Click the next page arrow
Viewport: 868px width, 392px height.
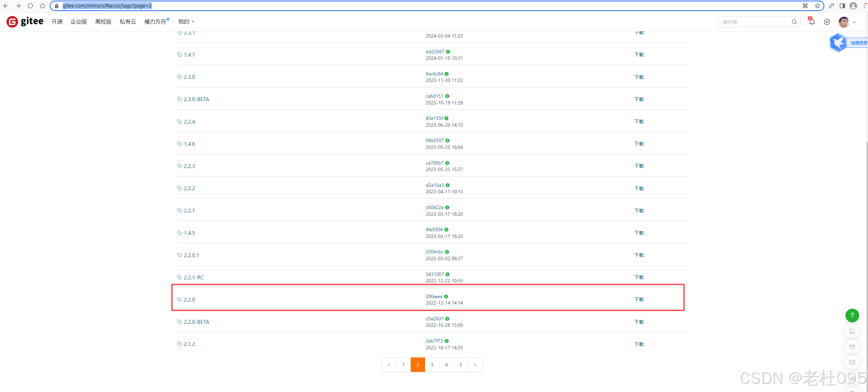475,365
